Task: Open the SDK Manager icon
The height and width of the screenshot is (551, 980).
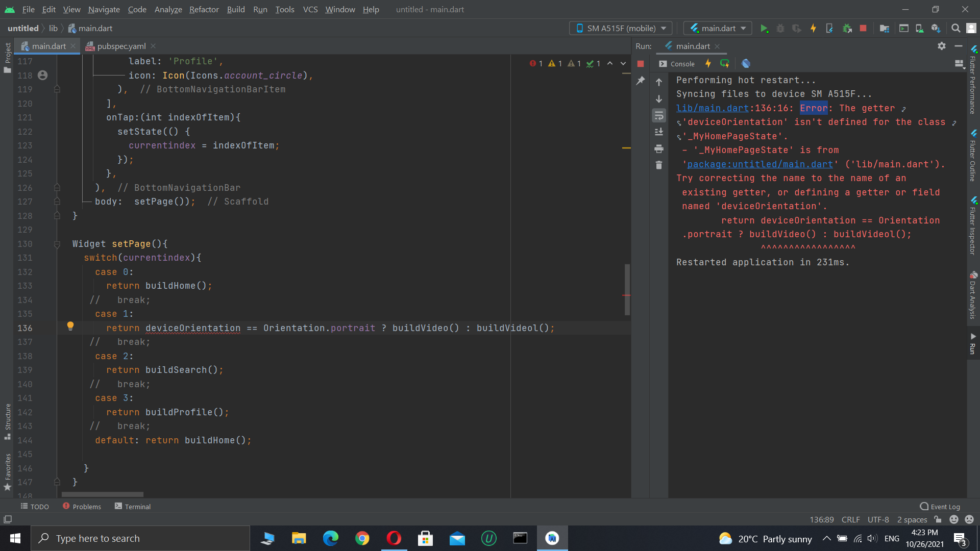Action: [936, 29]
